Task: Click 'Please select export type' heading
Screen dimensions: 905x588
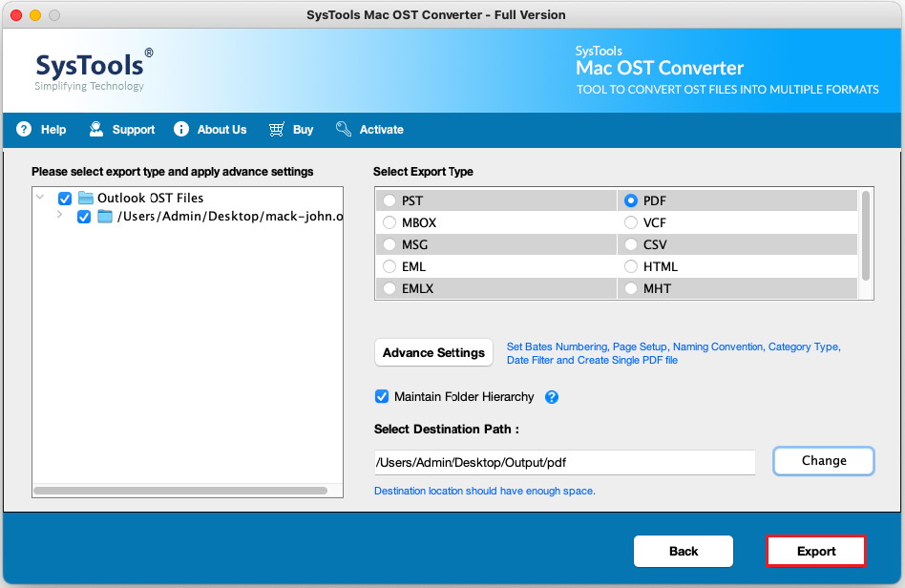Action: click(x=172, y=172)
